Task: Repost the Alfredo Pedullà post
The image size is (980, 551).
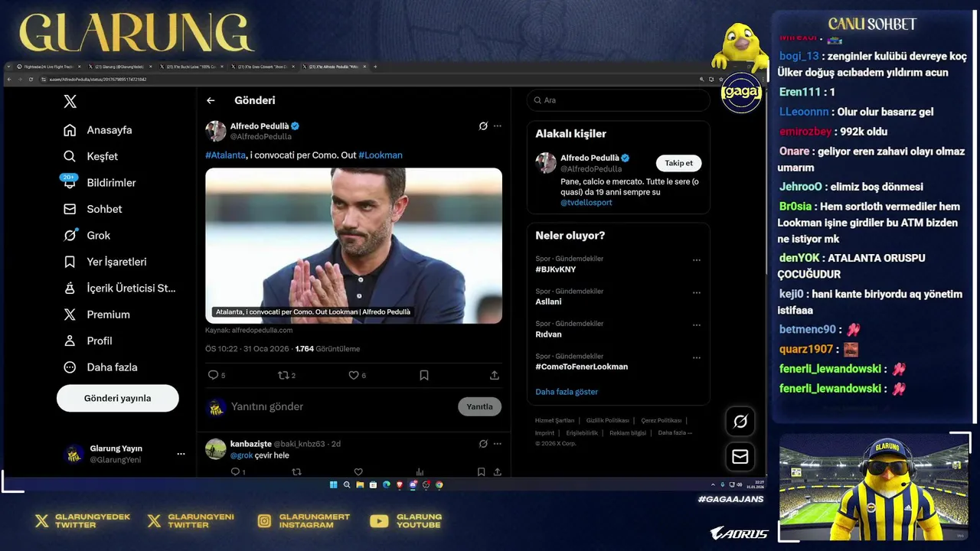Action: click(286, 375)
